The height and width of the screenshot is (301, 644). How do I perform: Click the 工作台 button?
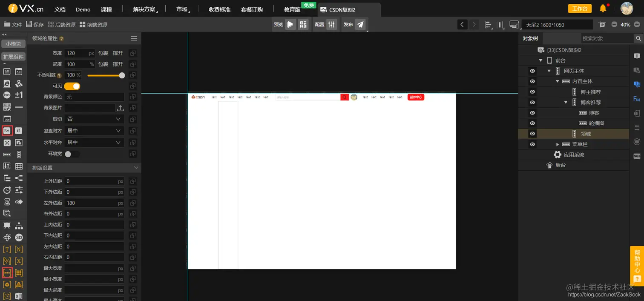click(x=580, y=9)
